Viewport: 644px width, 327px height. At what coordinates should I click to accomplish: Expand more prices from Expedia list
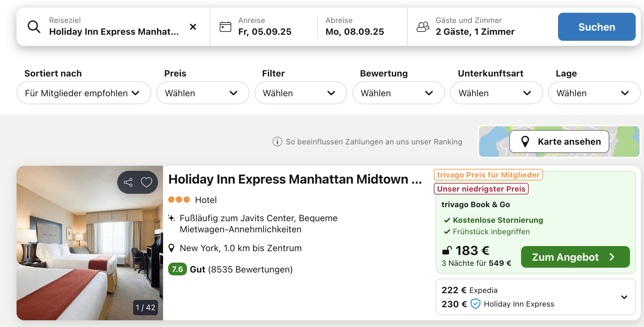tap(624, 297)
